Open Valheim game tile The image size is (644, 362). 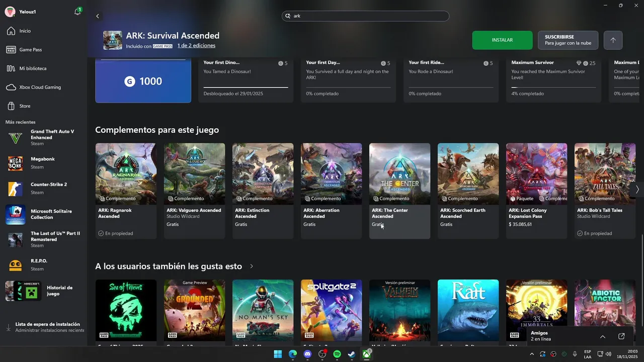tap(399, 312)
